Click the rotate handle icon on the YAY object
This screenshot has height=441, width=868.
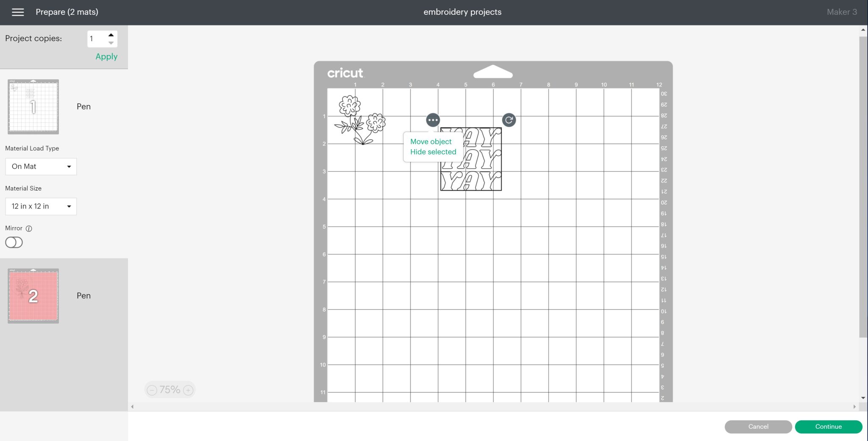(x=509, y=120)
